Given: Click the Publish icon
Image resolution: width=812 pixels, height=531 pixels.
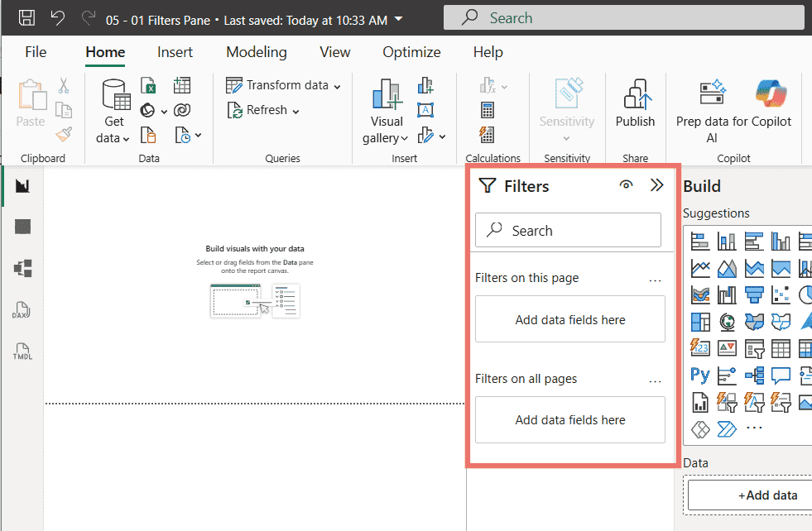Looking at the screenshot, I should click(x=636, y=103).
